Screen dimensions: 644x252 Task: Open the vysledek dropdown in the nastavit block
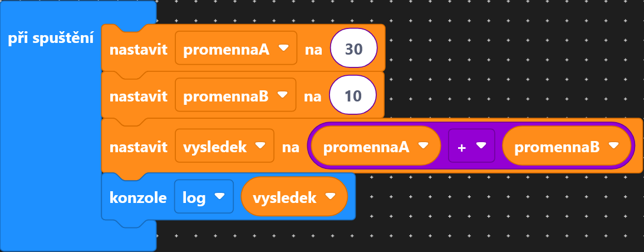click(225, 146)
